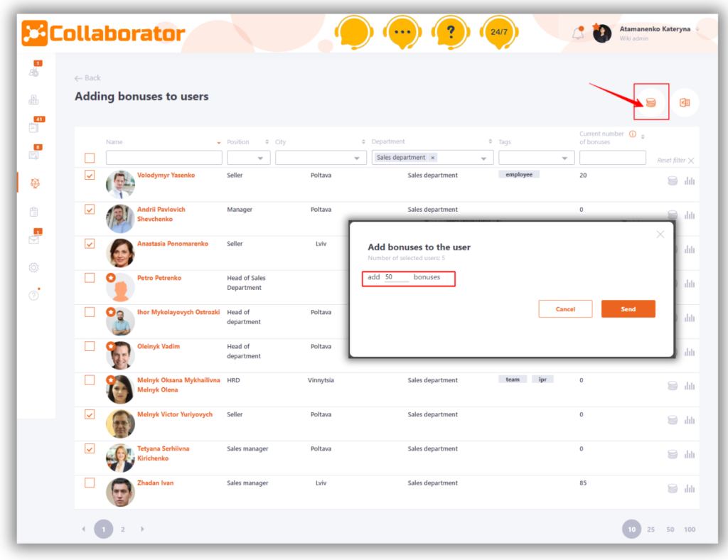The image size is (728, 560).
Task: Open the question mark help bubble
Action: point(450,33)
